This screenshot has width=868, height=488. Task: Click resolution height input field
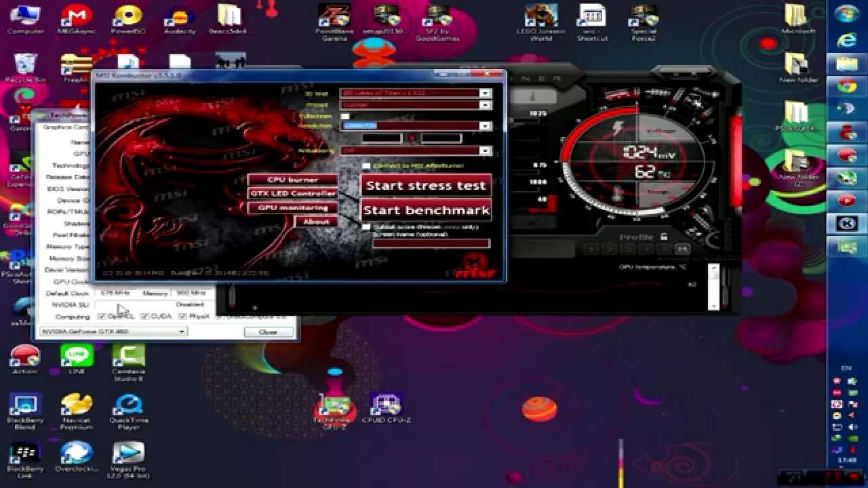click(441, 138)
